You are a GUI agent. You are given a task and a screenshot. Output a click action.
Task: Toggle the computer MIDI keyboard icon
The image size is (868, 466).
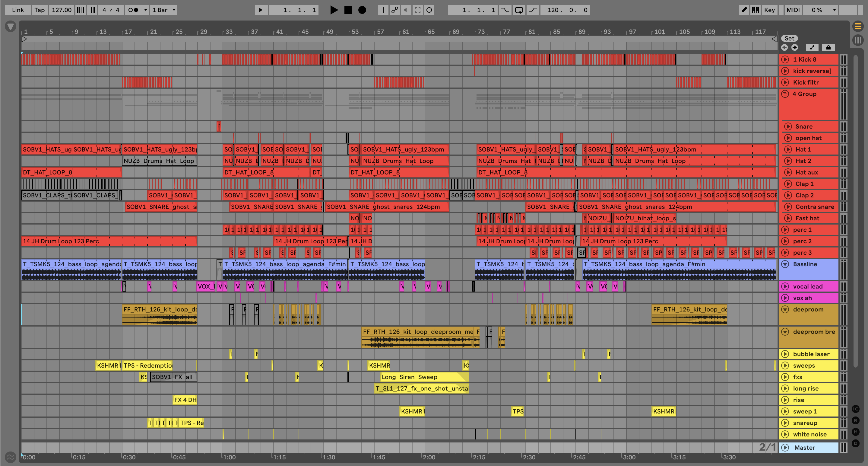(756, 10)
